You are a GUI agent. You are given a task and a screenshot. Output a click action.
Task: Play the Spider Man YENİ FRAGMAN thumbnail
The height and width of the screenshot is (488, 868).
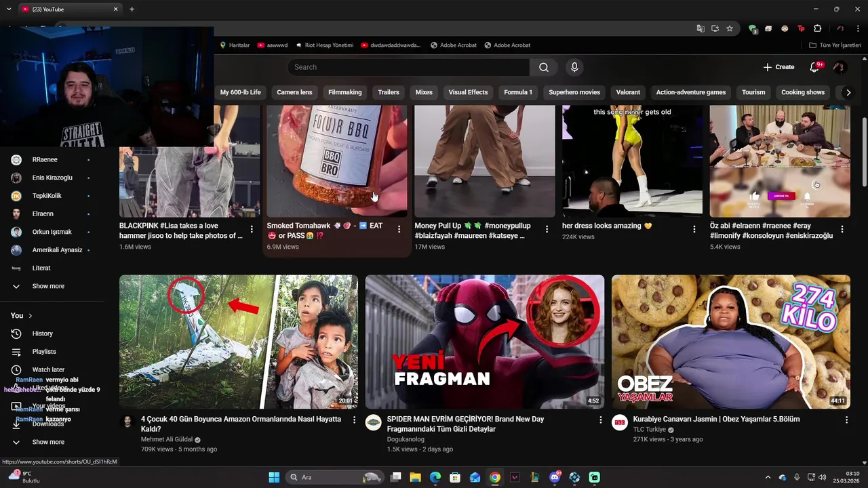485,342
